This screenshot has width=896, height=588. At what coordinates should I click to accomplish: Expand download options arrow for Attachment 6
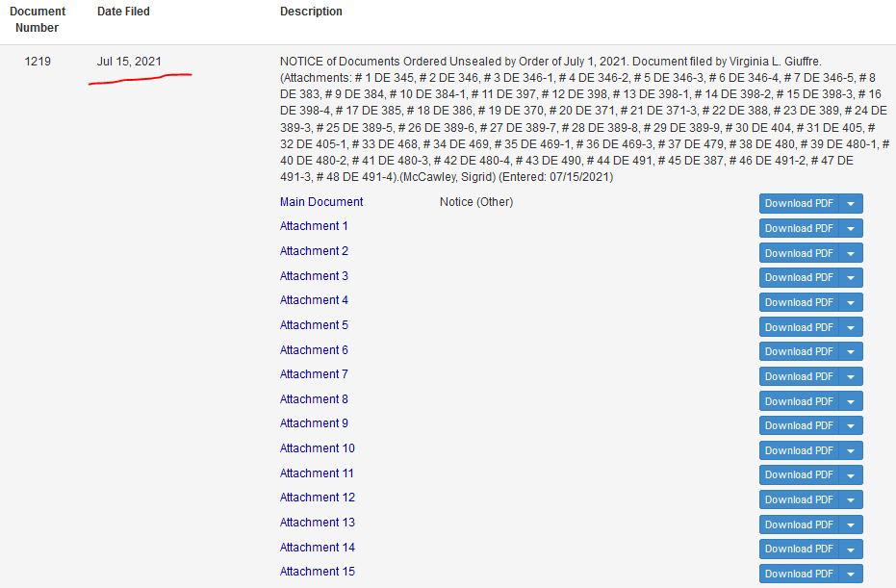tap(851, 351)
